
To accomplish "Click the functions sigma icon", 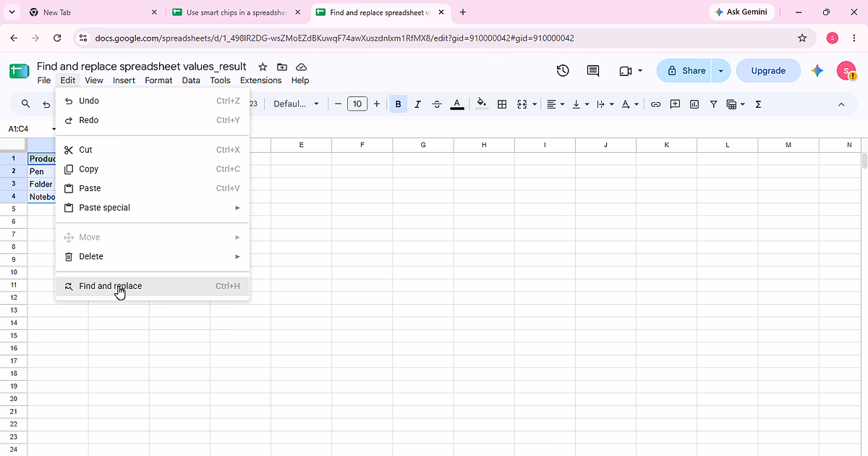I will click(758, 104).
